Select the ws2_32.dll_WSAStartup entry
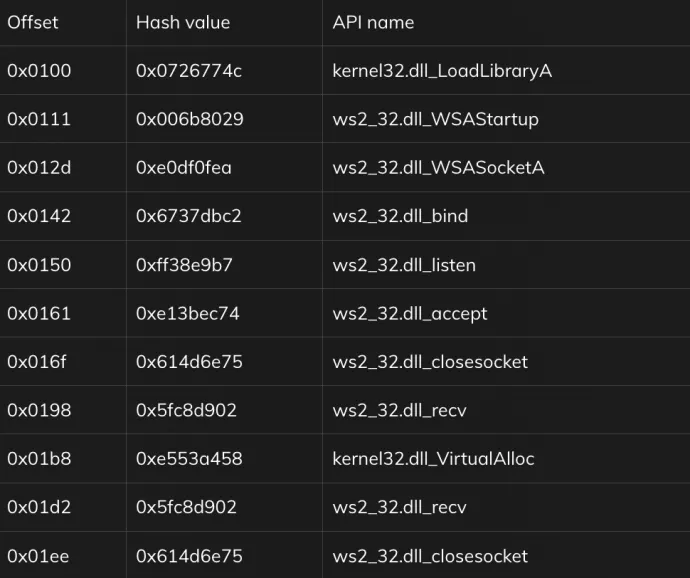Viewport: 690px width, 578px height. point(435,119)
